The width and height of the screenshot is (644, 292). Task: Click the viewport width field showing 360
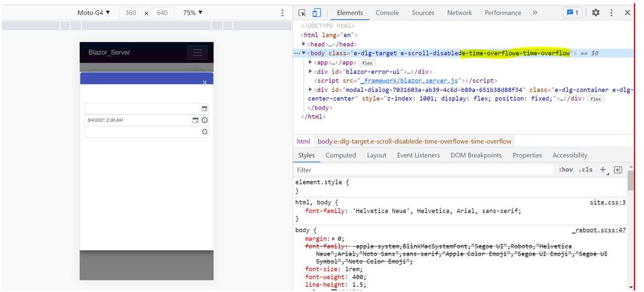(x=131, y=13)
